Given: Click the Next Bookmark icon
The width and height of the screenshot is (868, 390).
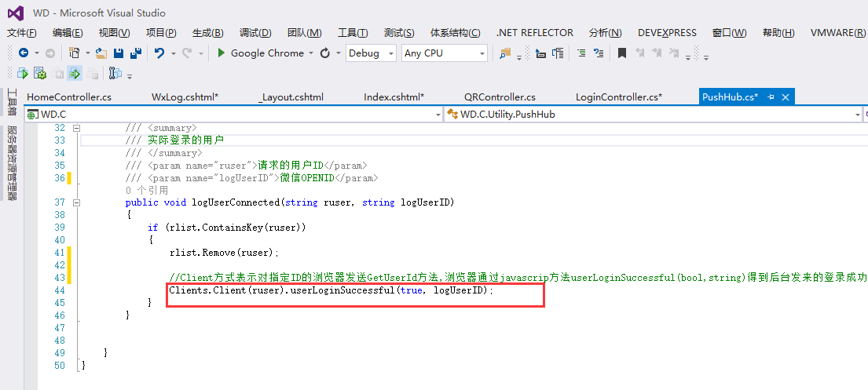Looking at the screenshot, I should 657,53.
